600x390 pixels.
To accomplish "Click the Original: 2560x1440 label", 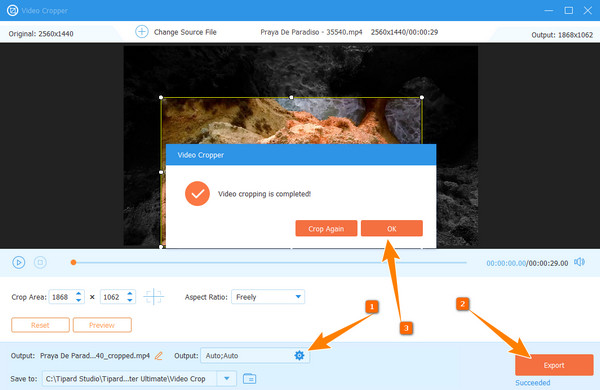I will 41,34.
